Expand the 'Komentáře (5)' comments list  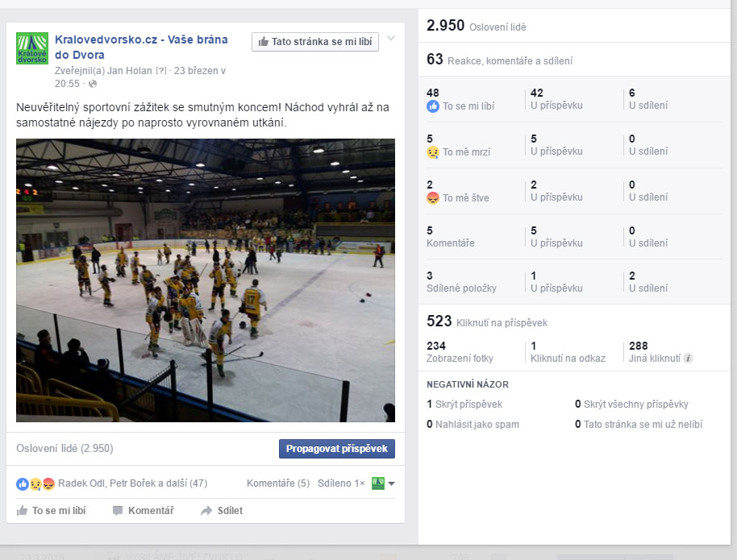pos(277,484)
